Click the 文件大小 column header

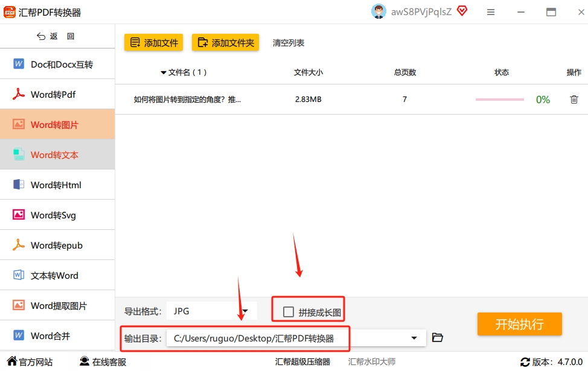pos(308,72)
